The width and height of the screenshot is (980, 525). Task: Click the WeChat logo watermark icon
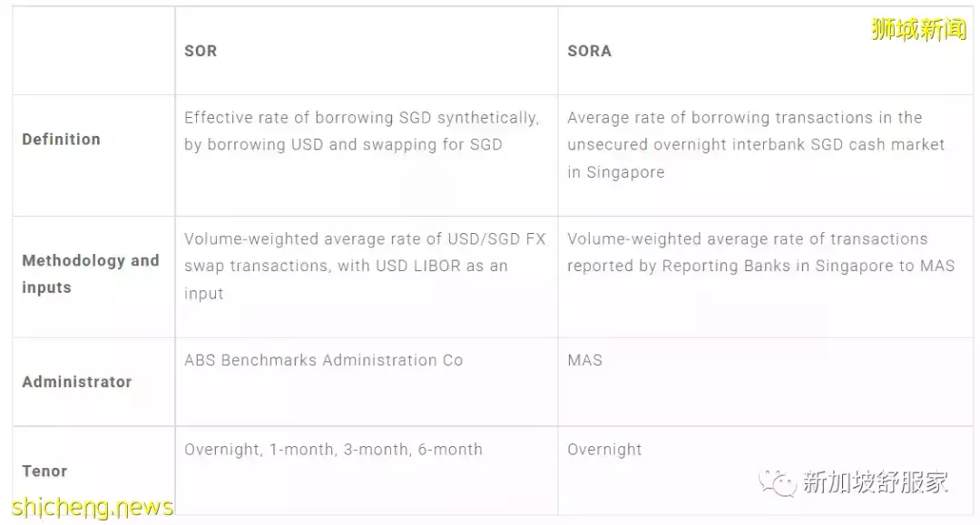point(776,482)
